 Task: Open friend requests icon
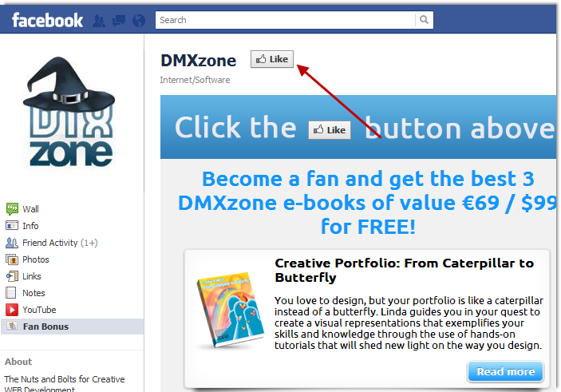[99, 21]
